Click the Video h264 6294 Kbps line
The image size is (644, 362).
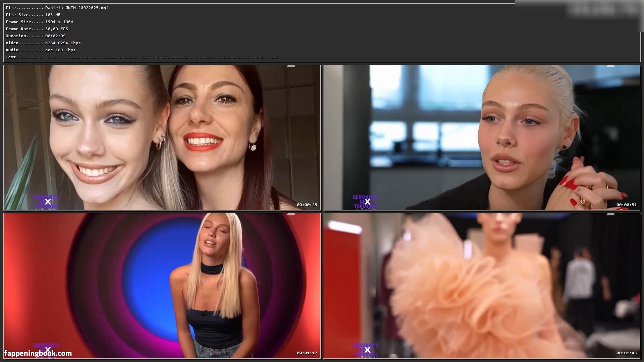click(63, 43)
